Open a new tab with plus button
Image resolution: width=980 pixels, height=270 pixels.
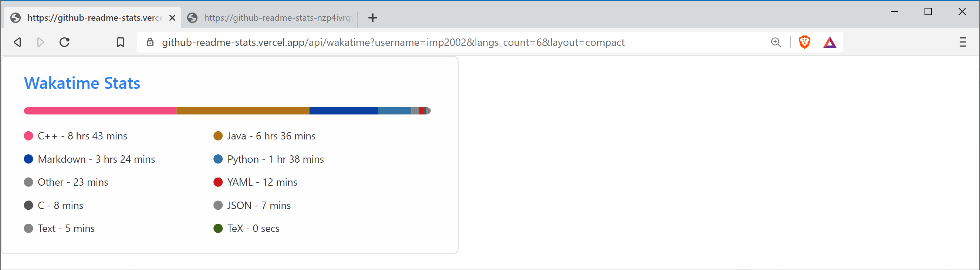point(372,18)
